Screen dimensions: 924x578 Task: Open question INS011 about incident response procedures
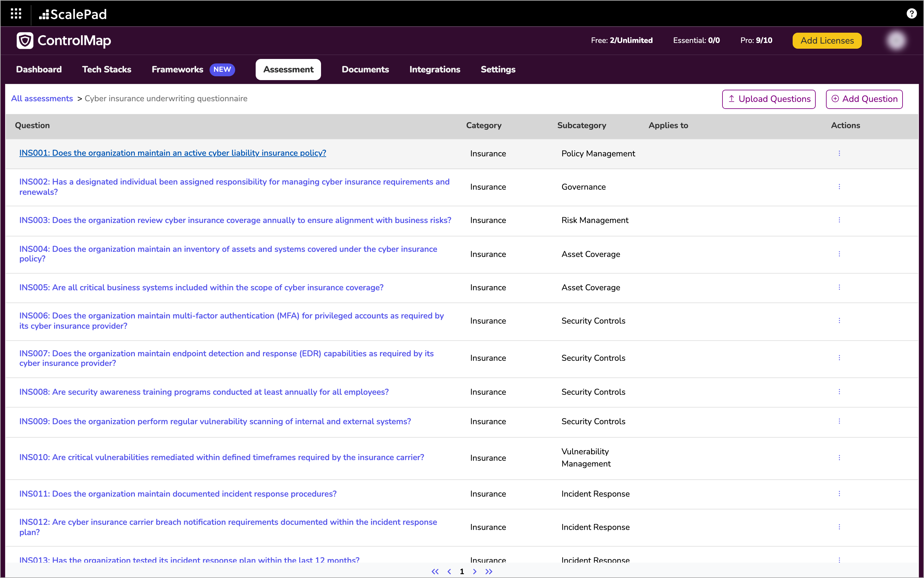coord(178,494)
